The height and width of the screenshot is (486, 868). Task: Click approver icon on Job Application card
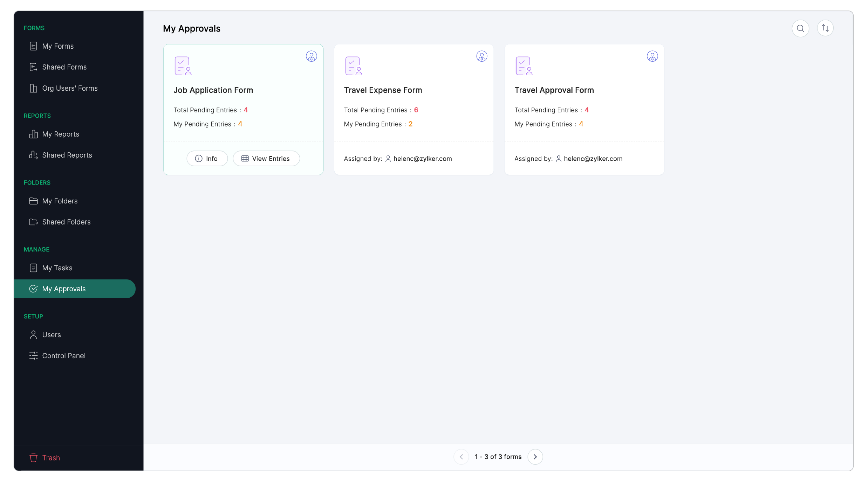coord(311,56)
